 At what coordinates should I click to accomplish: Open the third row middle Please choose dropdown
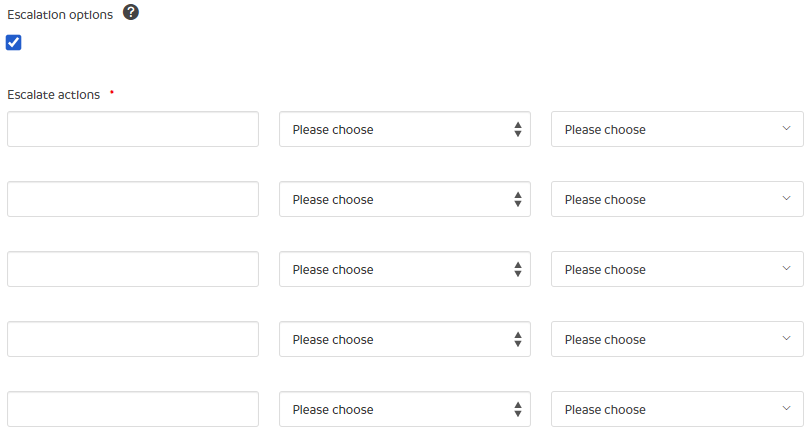pyautogui.click(x=404, y=269)
